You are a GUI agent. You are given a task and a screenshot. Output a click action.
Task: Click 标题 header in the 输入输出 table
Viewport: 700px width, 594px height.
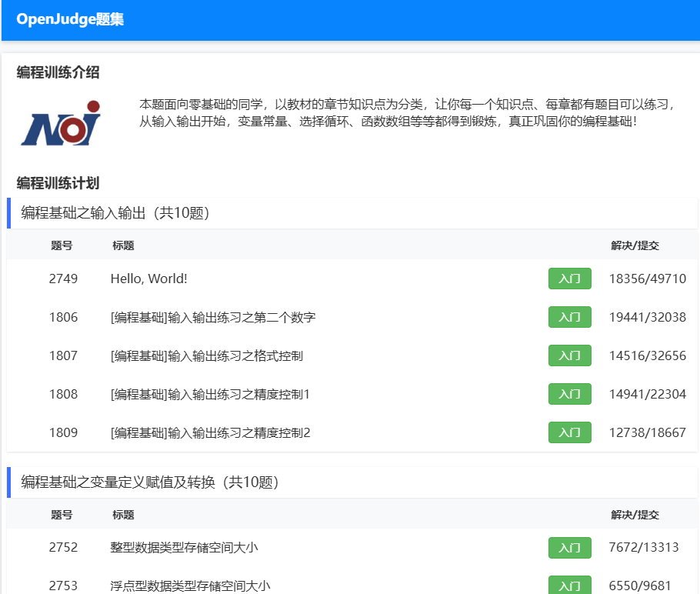[123, 245]
